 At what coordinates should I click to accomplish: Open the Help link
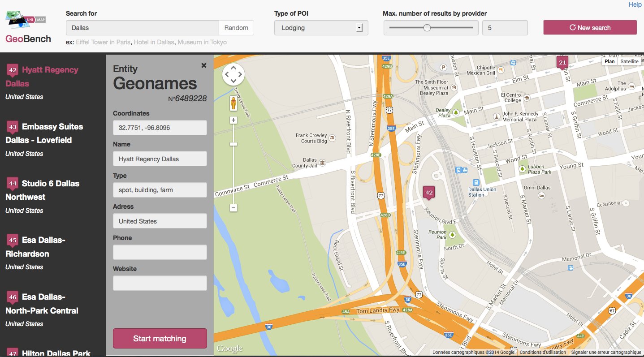point(635,4)
